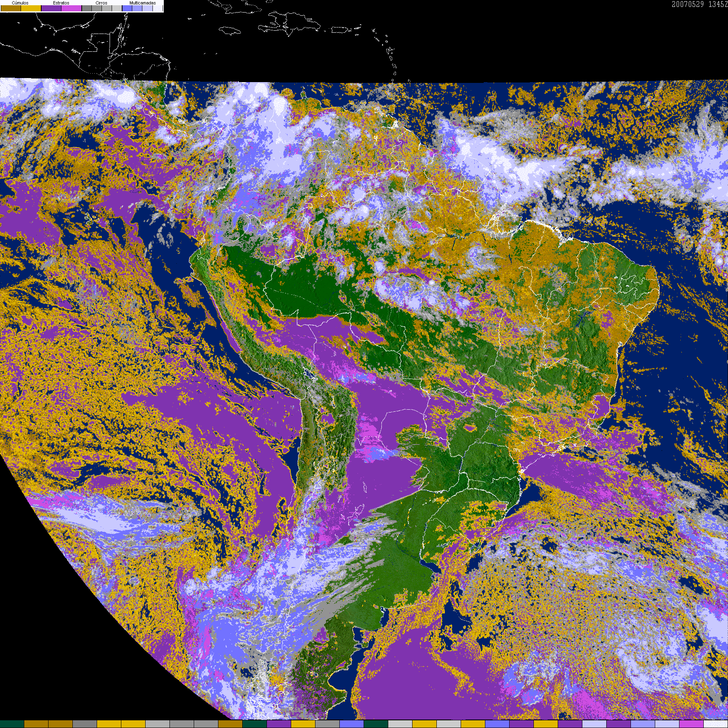Choose the lightest gray Cirros swatch
This screenshot has width=728, height=728.
click(117, 8)
